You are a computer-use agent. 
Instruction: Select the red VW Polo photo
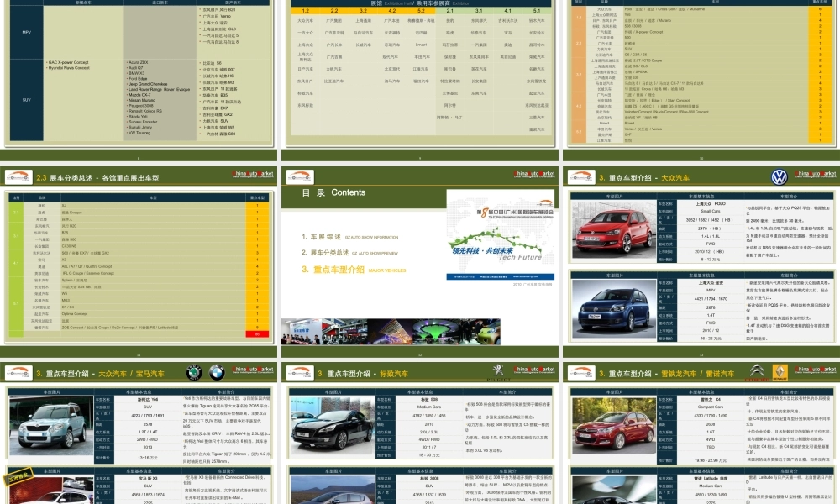pyautogui.click(x=614, y=230)
